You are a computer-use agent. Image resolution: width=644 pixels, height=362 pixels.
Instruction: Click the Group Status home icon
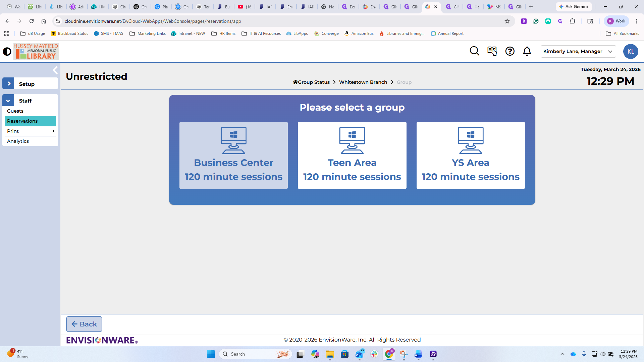(295, 82)
